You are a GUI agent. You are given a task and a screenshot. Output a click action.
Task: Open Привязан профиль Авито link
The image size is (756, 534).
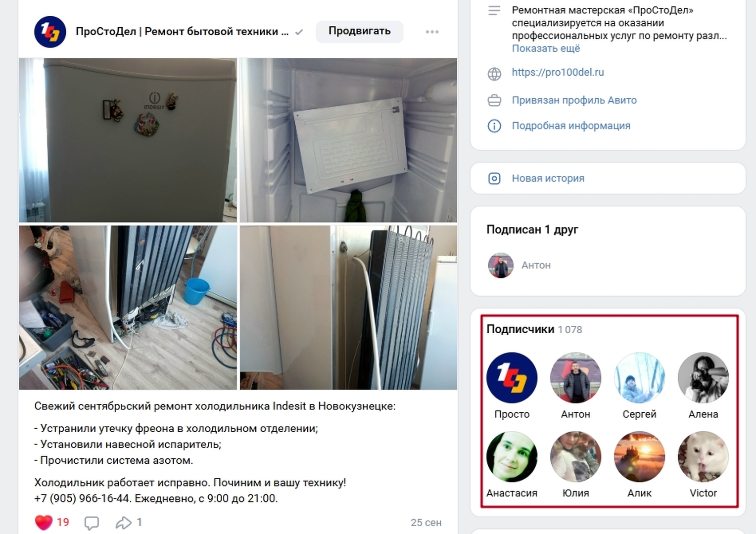coord(574,100)
